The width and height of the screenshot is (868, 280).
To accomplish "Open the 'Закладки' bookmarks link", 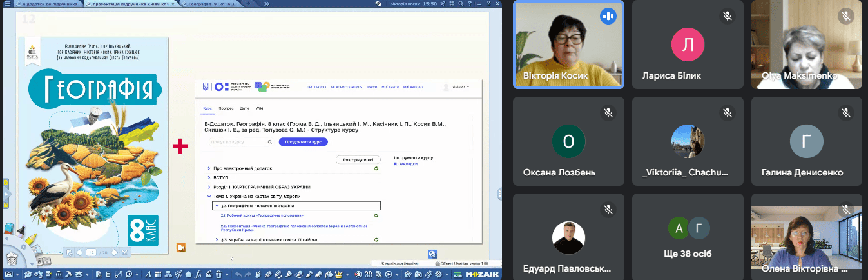I will (x=405, y=164).
